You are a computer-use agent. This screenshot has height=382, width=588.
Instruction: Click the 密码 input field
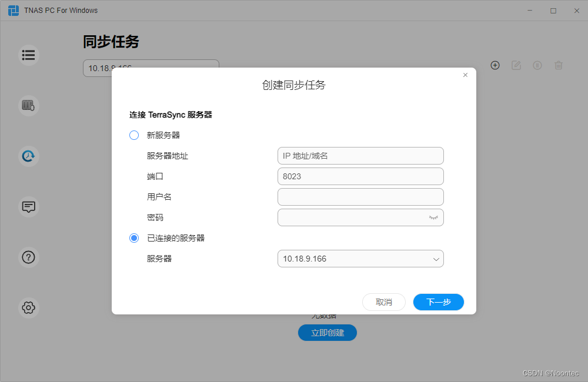click(360, 217)
